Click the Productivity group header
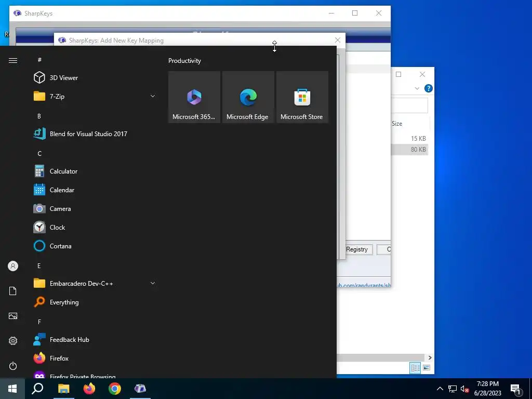 184,61
